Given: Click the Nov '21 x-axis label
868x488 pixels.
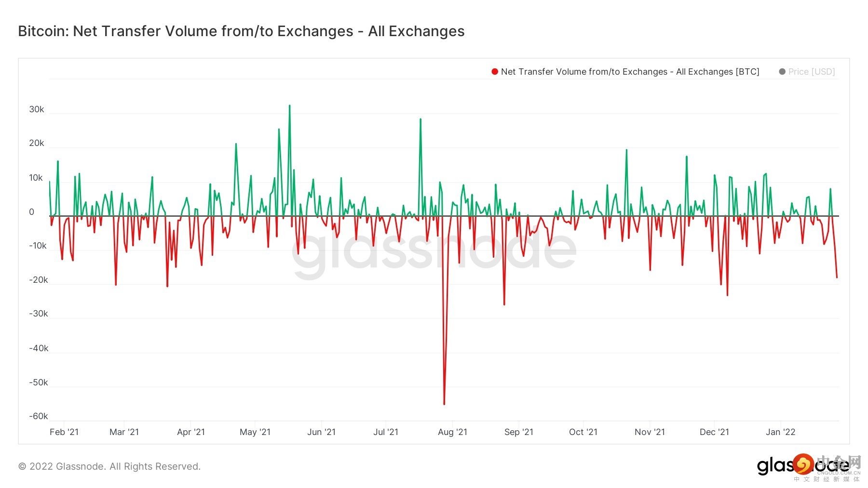Looking at the screenshot, I should pyautogui.click(x=650, y=432).
